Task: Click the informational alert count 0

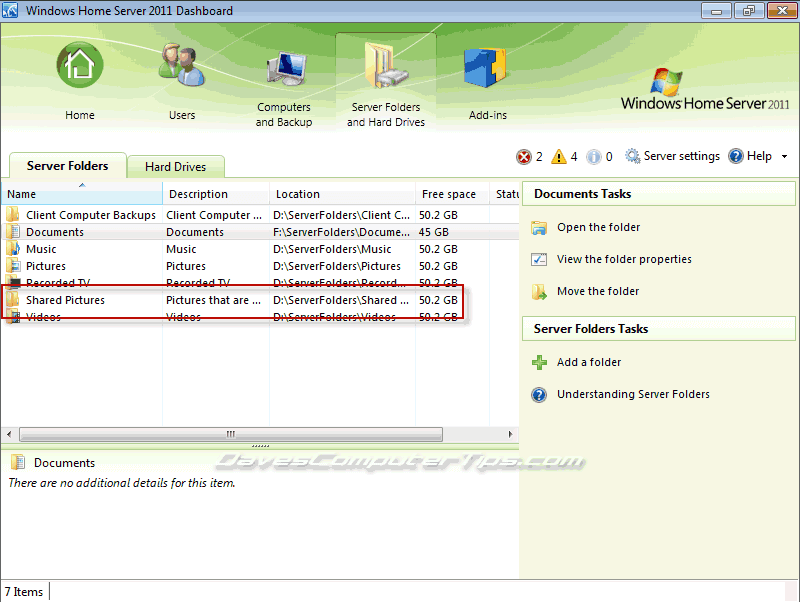Action: click(x=609, y=157)
